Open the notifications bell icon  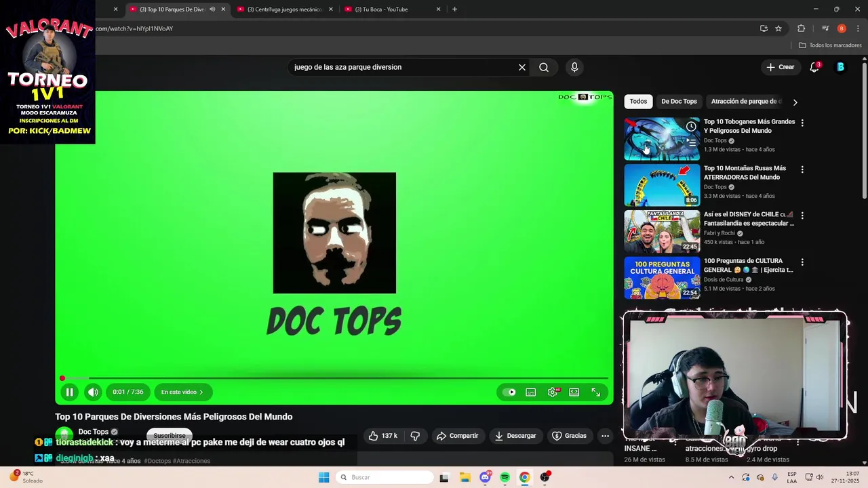814,67
